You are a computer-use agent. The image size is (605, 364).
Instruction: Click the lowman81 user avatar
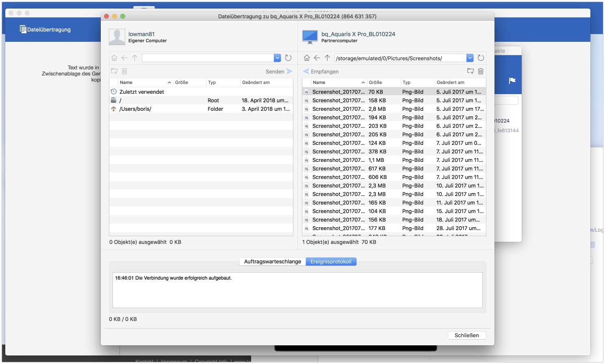coord(117,37)
